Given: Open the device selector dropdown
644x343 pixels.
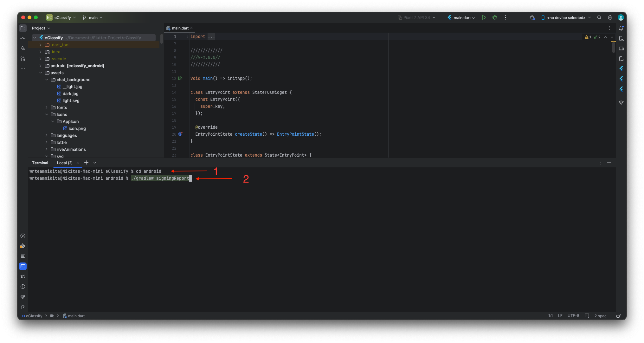Looking at the screenshot, I should click(x=566, y=17).
